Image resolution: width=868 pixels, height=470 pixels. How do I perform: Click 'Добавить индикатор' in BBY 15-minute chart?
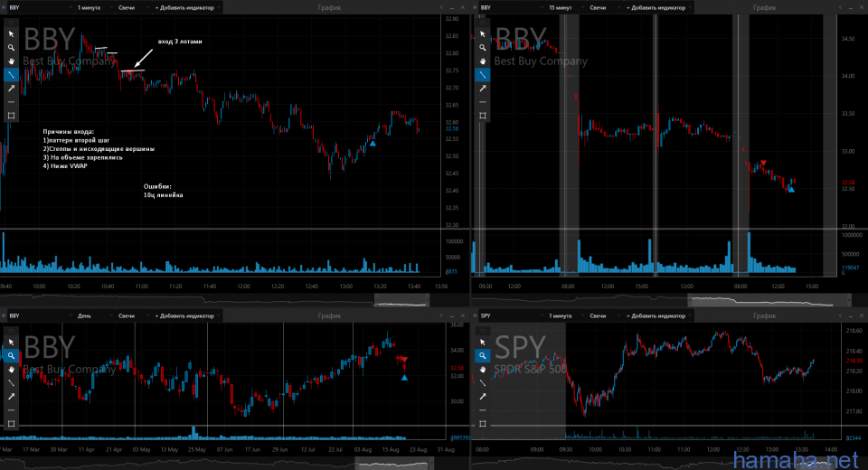pyautogui.click(x=658, y=8)
